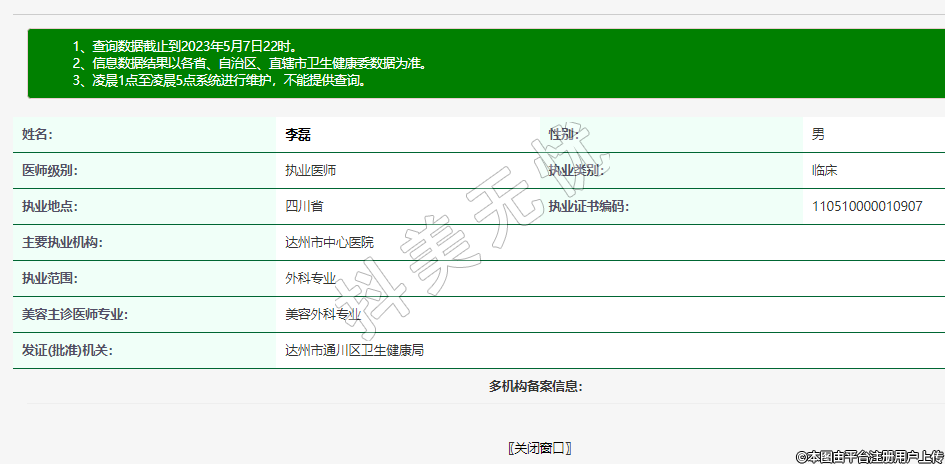
Task: Click the gender value 男
Action: pyautogui.click(x=818, y=135)
